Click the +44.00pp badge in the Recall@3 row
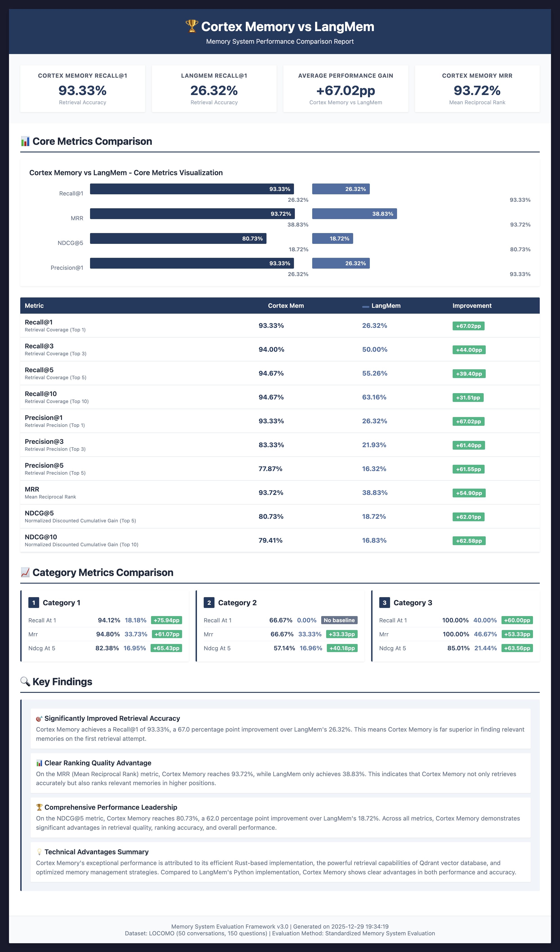The height and width of the screenshot is (952, 560). click(469, 350)
